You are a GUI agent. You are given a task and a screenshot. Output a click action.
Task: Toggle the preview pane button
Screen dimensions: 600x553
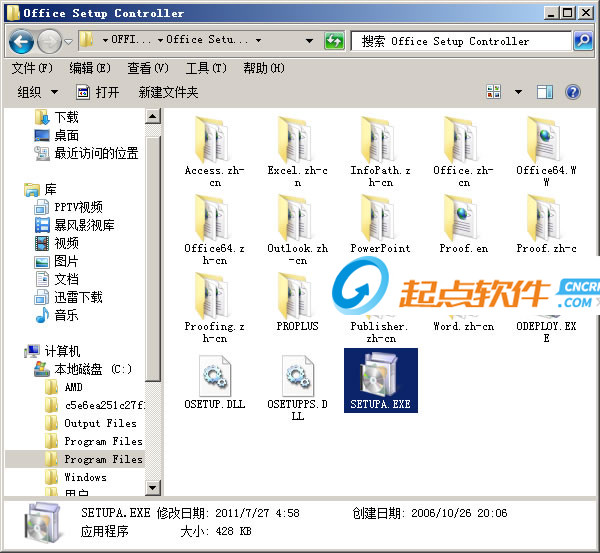pos(545,92)
